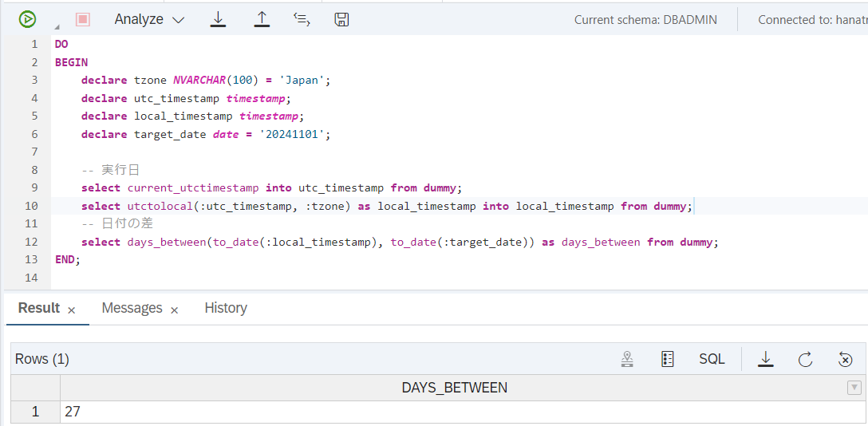Image resolution: width=868 pixels, height=426 pixels.
Task: Click the red stop execution icon
Action: click(83, 19)
